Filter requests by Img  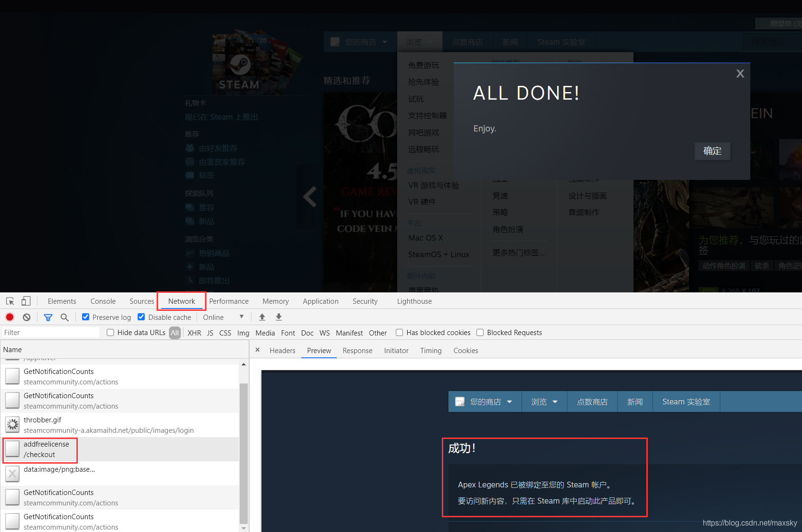click(x=243, y=333)
